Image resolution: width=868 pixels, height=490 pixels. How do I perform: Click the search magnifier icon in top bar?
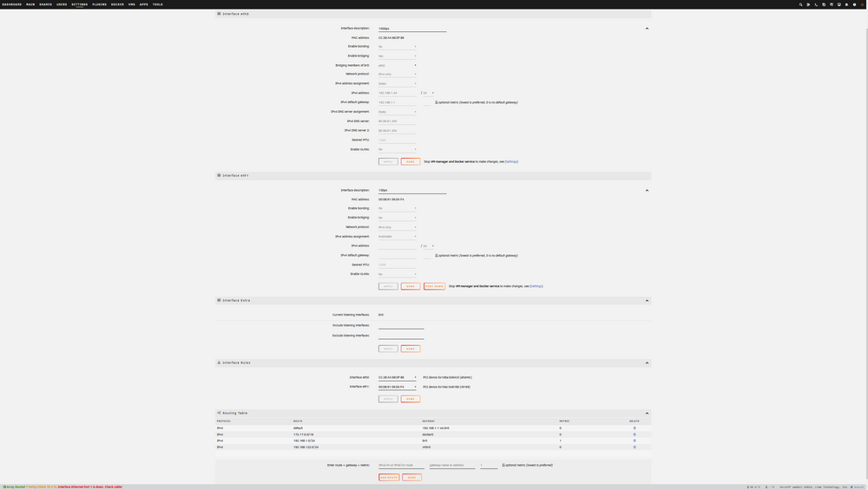click(x=800, y=4)
